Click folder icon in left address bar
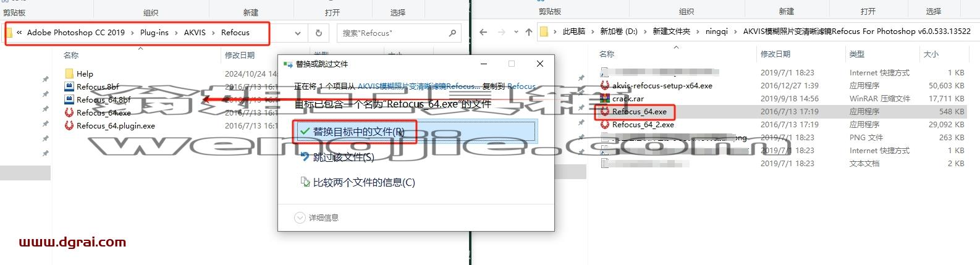Image resolution: width=980 pixels, height=265 pixels. click(x=9, y=32)
